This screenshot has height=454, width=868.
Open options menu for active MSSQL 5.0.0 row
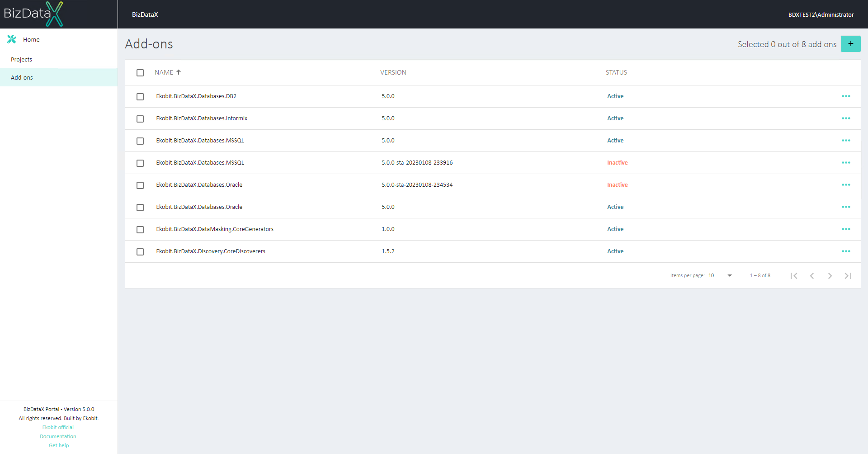click(846, 141)
